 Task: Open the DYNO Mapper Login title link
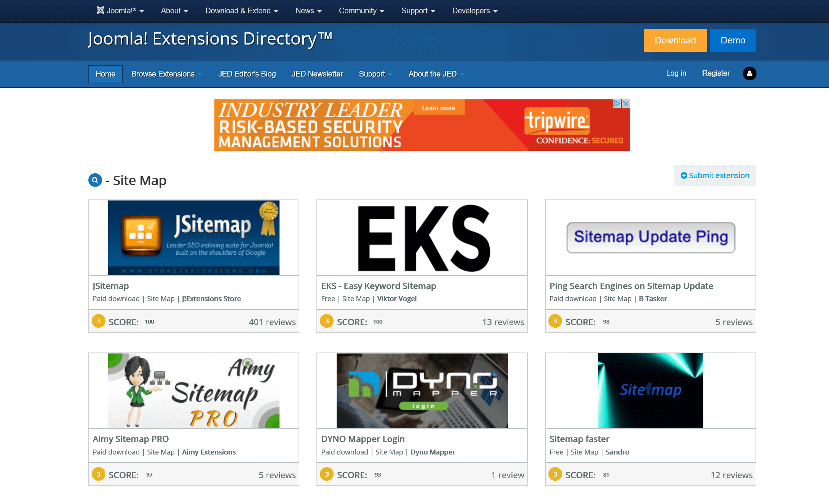point(363,439)
